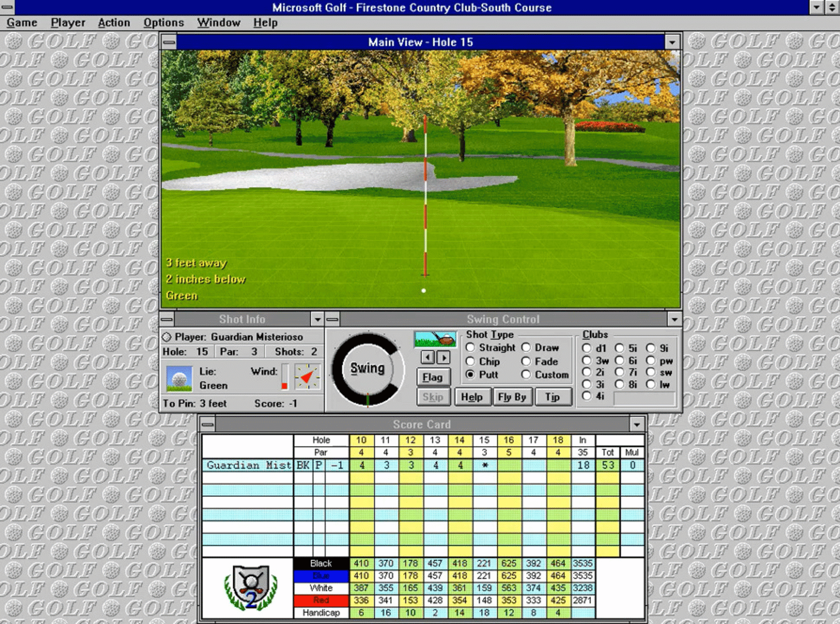Click the application minimize down-arrow button
840x624 pixels.
click(816, 7)
